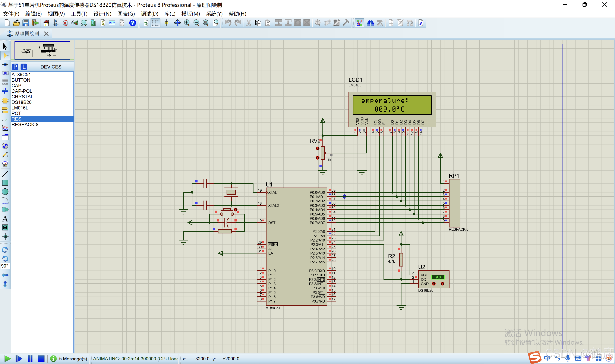The width and height of the screenshot is (615, 364).
Task: Open the 工具(T) tools menu
Action: click(x=79, y=14)
